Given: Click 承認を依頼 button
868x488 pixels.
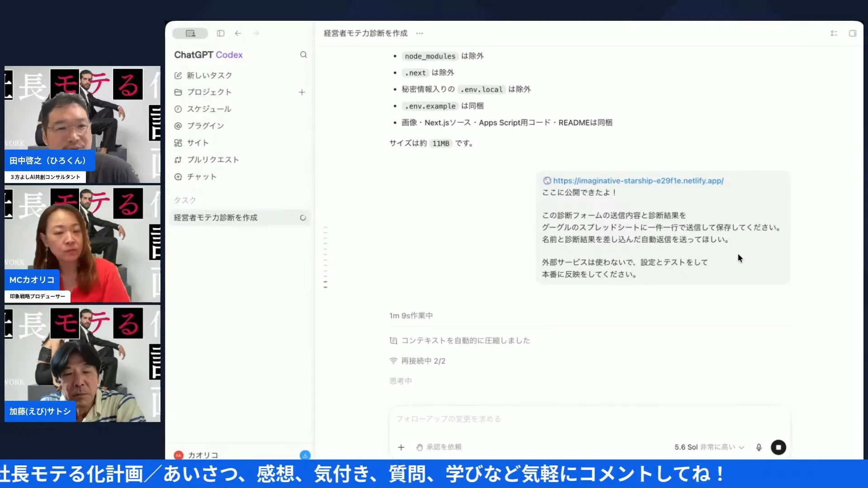Looking at the screenshot, I should pyautogui.click(x=439, y=447).
